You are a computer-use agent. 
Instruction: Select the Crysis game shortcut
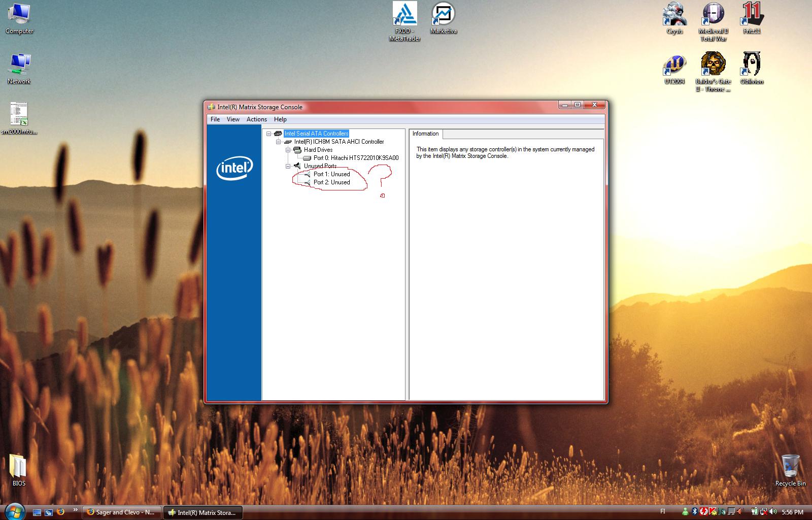674,18
